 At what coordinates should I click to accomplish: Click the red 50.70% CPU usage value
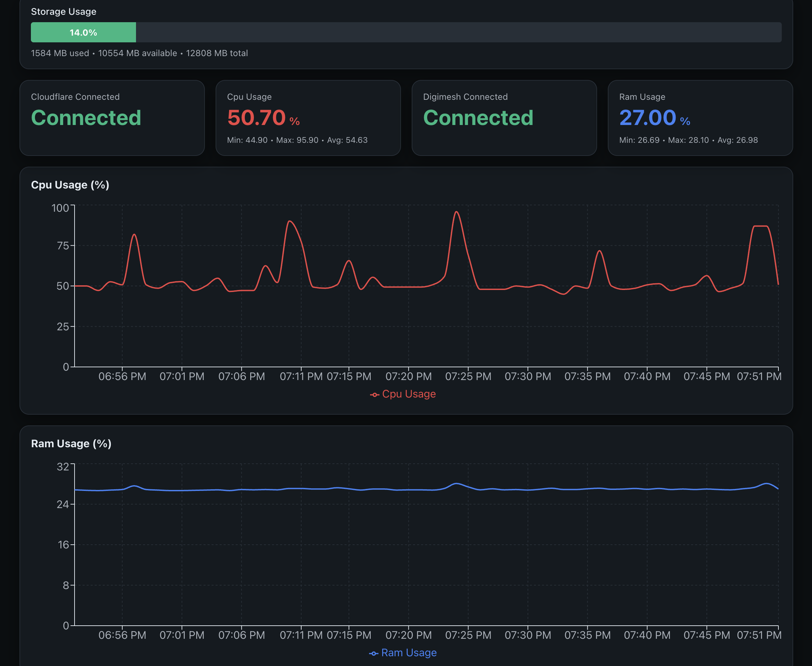pyautogui.click(x=257, y=118)
